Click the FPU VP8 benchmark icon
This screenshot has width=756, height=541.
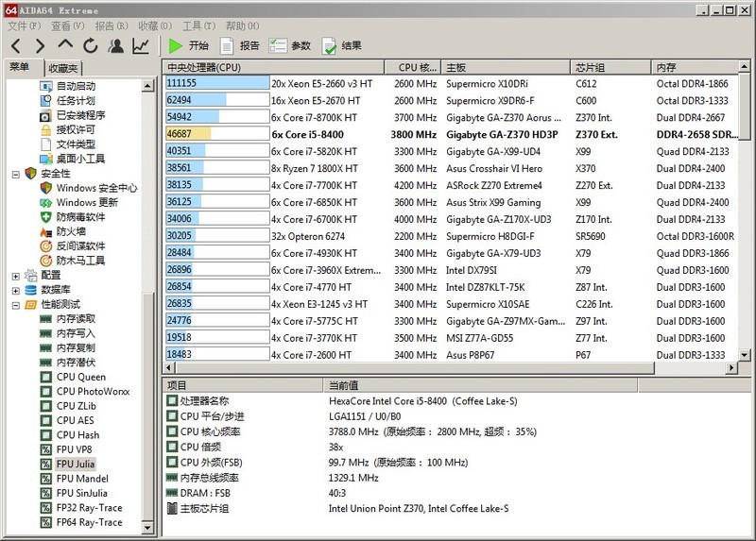point(45,450)
